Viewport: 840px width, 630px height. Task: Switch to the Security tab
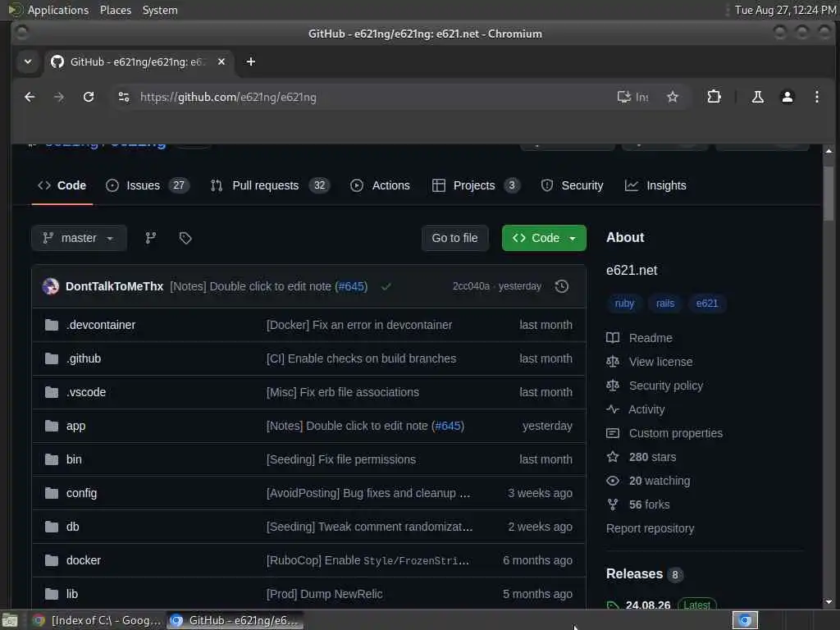pyautogui.click(x=572, y=185)
